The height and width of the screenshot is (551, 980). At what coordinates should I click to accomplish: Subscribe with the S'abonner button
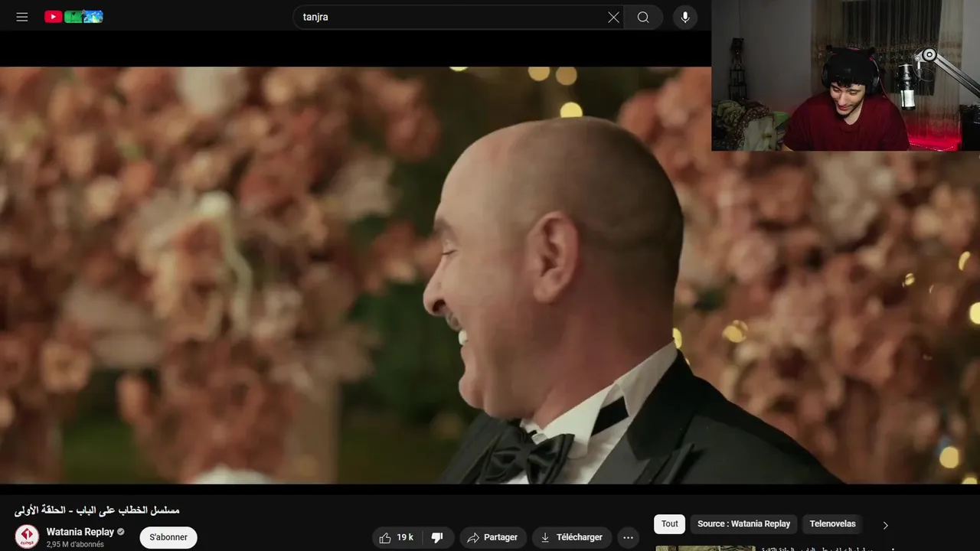click(x=168, y=537)
